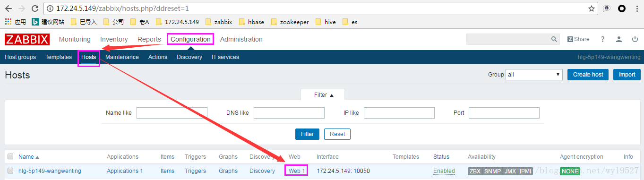644x180 pixels.
Task: Focus the Port filter field
Action: coord(504,113)
